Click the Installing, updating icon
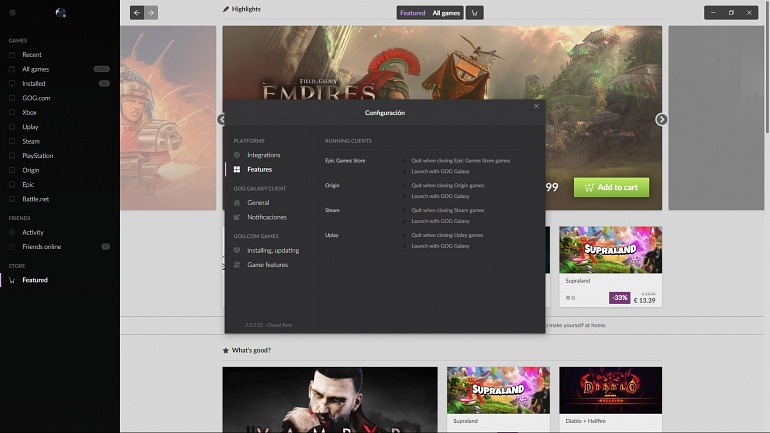Screen dimensions: 770x433 click(x=237, y=250)
